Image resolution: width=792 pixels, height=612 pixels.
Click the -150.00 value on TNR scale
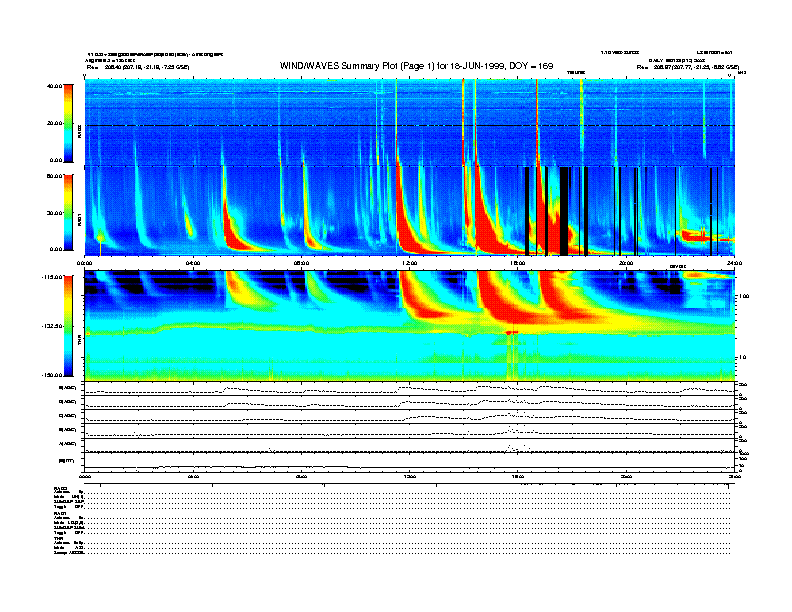tap(52, 375)
